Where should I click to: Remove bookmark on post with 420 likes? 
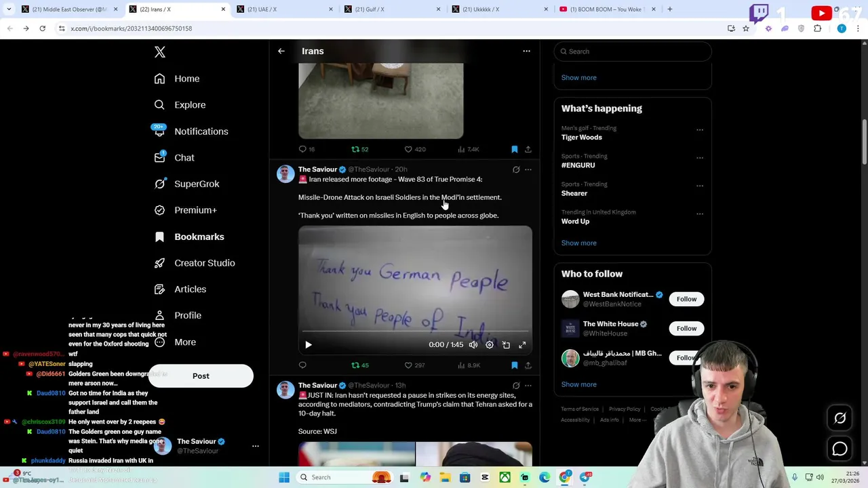point(514,149)
